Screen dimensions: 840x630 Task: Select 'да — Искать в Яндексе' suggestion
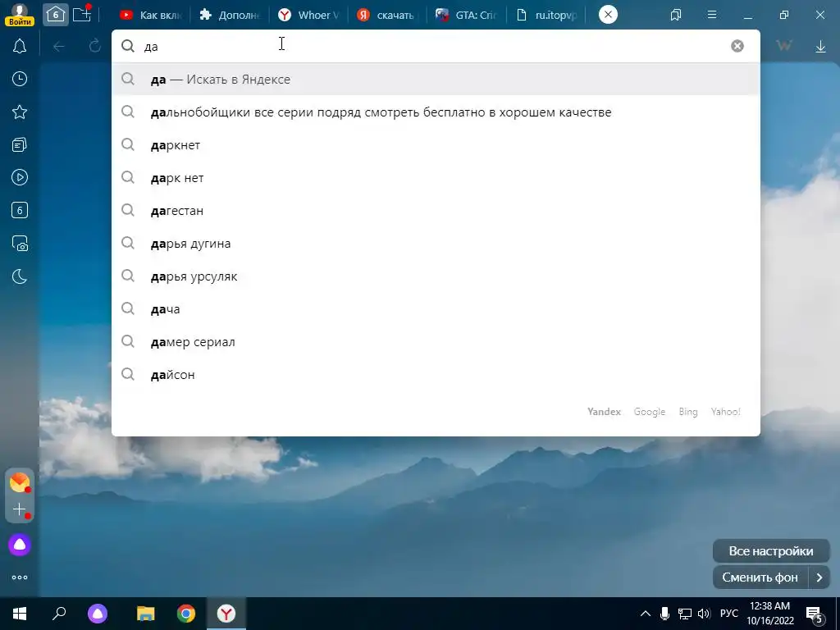click(436, 80)
